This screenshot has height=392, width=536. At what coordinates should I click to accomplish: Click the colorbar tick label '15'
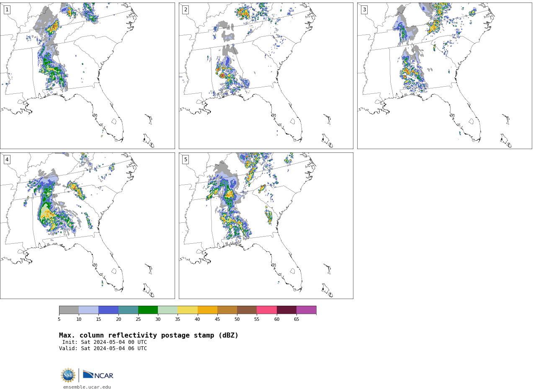(99, 320)
